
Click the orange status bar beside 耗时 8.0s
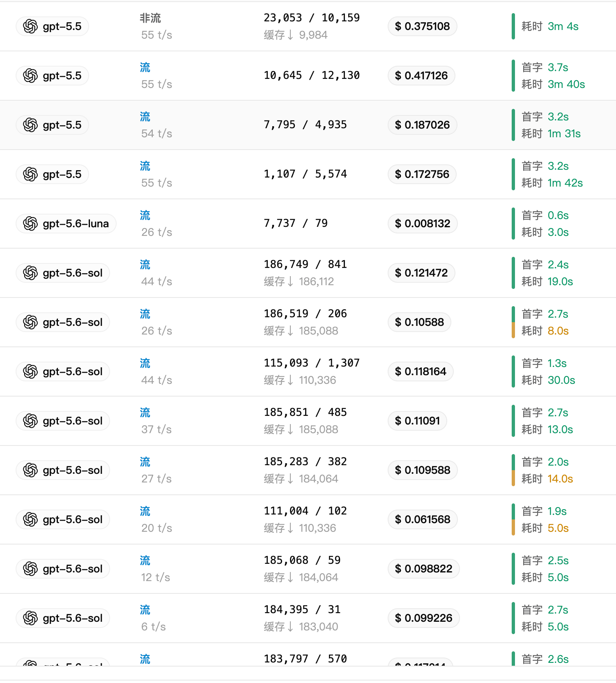(x=513, y=330)
